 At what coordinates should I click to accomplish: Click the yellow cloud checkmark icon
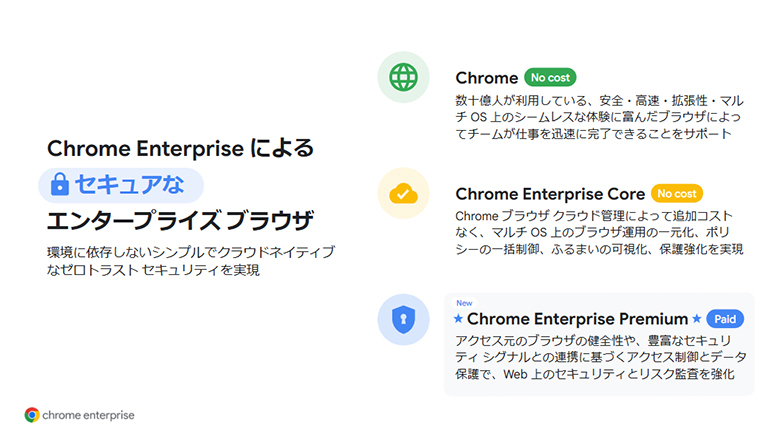(x=404, y=193)
